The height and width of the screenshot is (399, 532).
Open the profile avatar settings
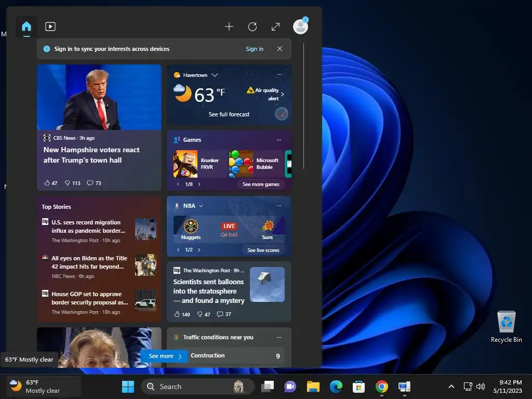[x=301, y=26]
